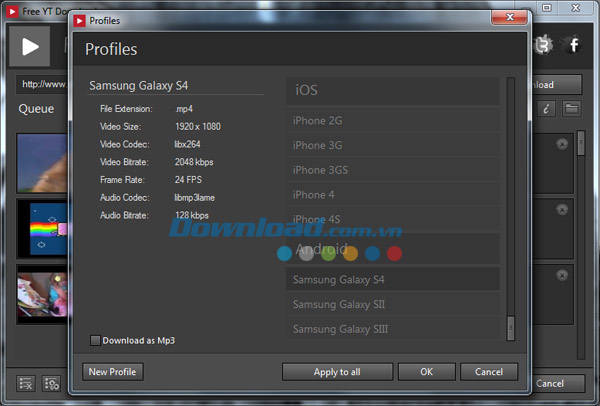The image size is (600, 406).
Task: Open output folder icon in main window
Action: click(572, 109)
